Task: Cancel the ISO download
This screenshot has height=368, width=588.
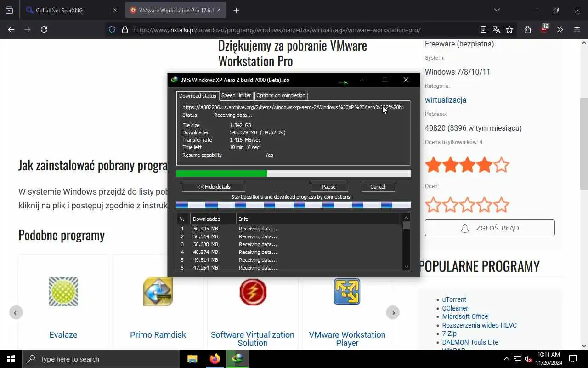Action: coord(378,187)
